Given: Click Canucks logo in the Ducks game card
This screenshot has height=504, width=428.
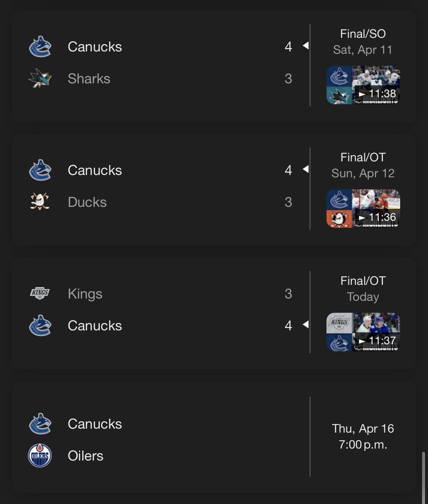Looking at the screenshot, I should (40, 170).
